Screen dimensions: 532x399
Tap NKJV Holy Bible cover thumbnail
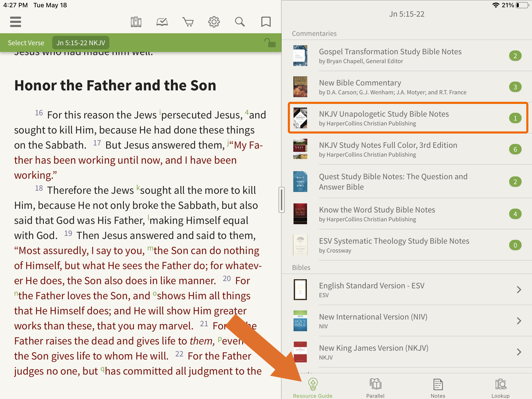pyautogui.click(x=300, y=352)
